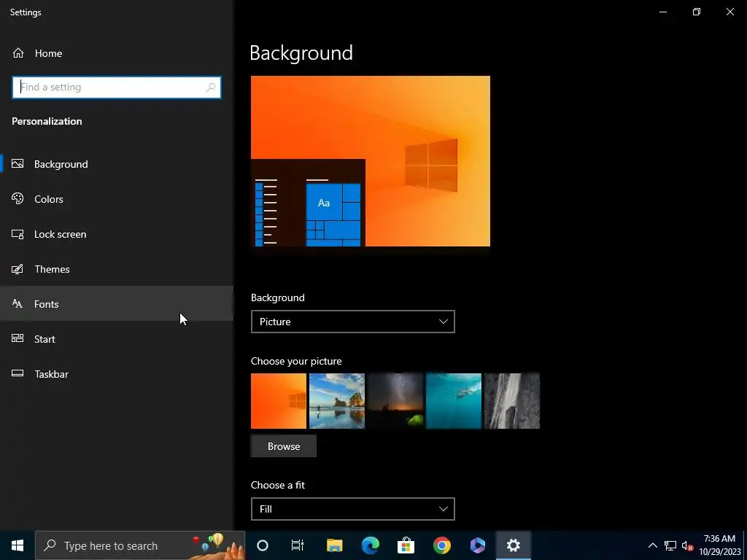This screenshot has height=560, width=747.
Task: Choose the night sky tent wallpaper thumbnail
Action: 395,401
